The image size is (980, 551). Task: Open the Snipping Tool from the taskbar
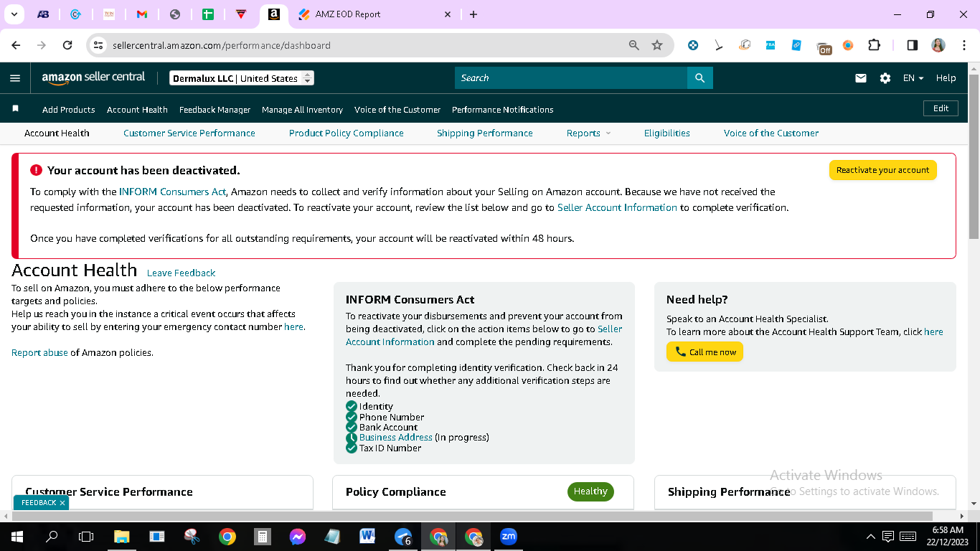[192, 536]
